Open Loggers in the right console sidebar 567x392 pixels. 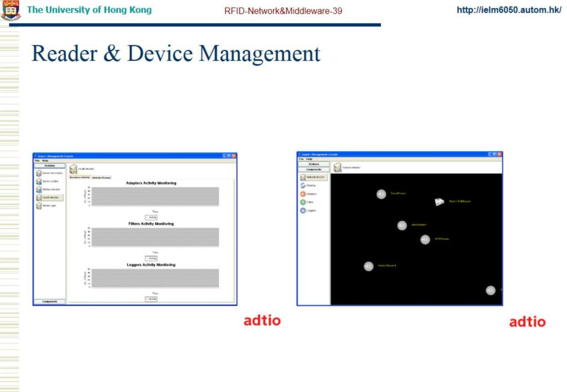click(x=308, y=210)
